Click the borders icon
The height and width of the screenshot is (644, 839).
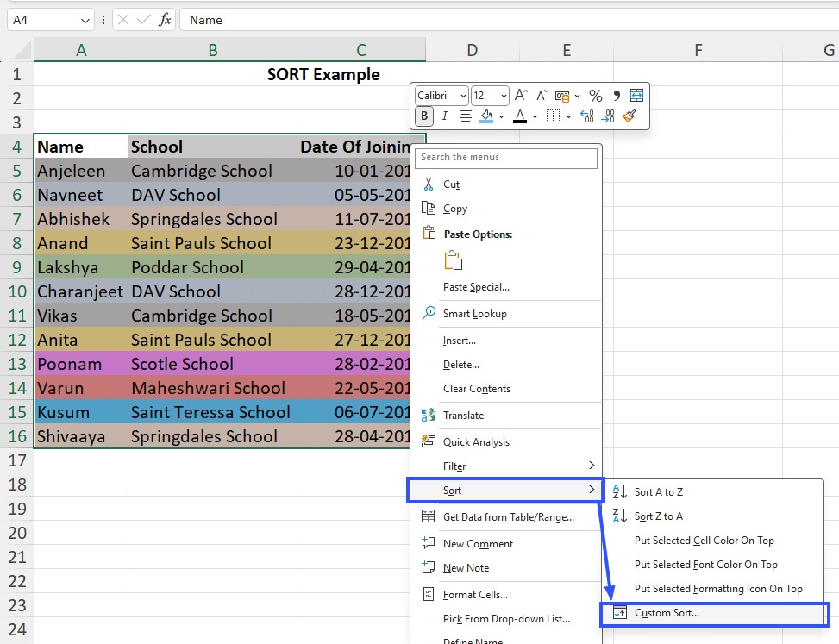553,116
